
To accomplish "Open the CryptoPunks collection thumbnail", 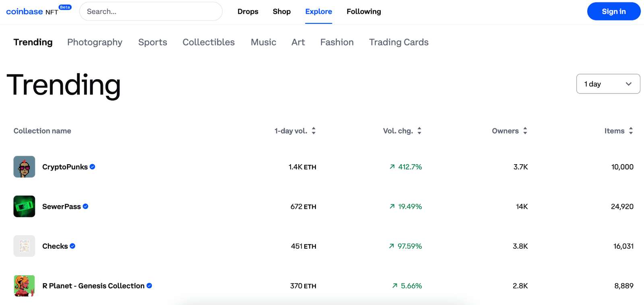I will pyautogui.click(x=24, y=167).
